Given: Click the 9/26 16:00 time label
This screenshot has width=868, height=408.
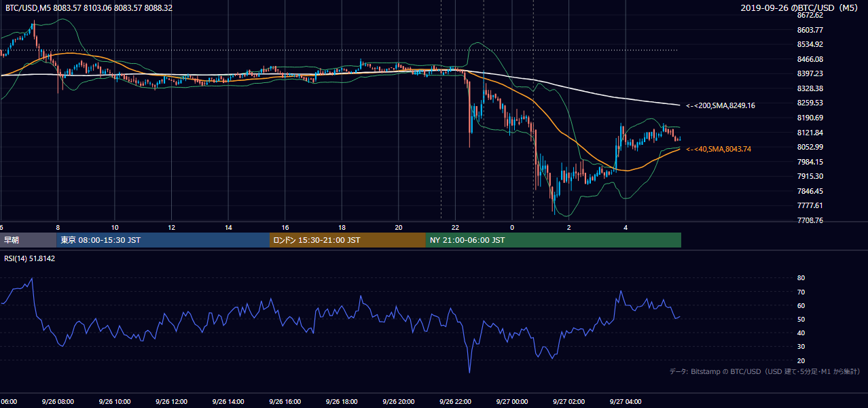Looking at the screenshot, I should pos(285,402).
